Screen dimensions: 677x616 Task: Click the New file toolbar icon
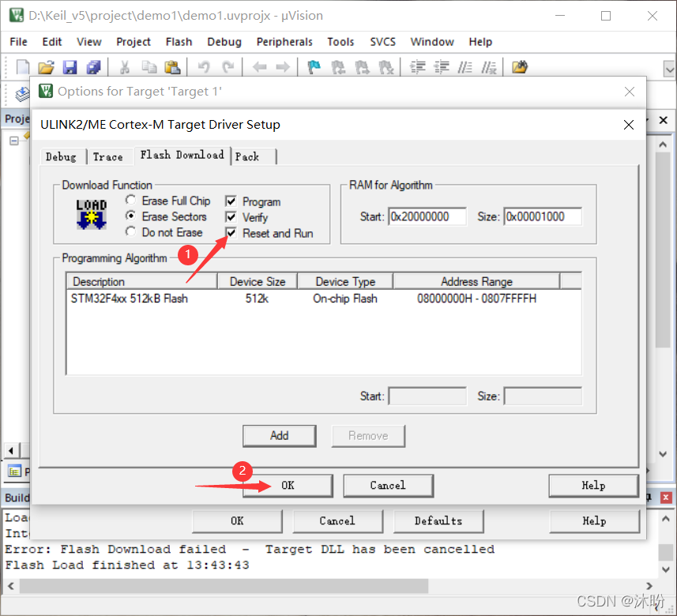(23, 67)
